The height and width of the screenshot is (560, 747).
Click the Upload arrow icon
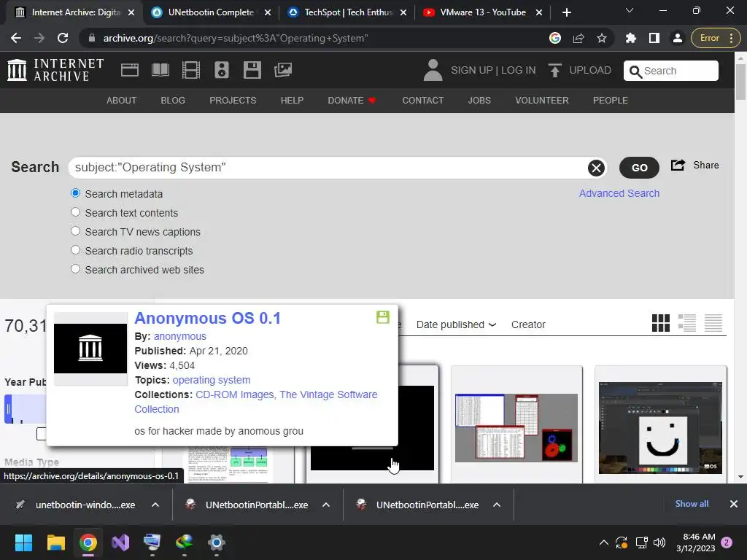coord(554,70)
